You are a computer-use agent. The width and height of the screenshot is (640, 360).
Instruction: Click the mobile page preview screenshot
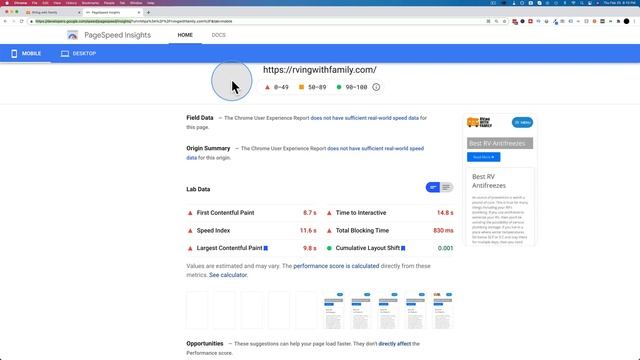point(500,180)
